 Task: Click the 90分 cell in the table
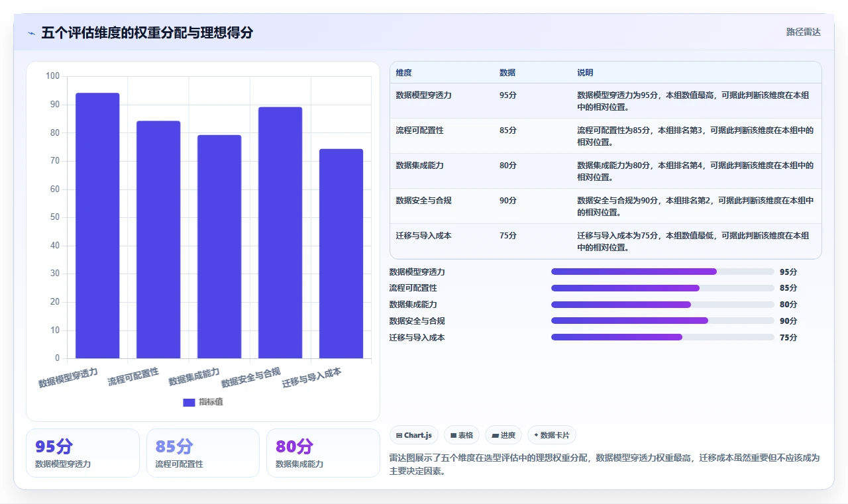[508, 201]
